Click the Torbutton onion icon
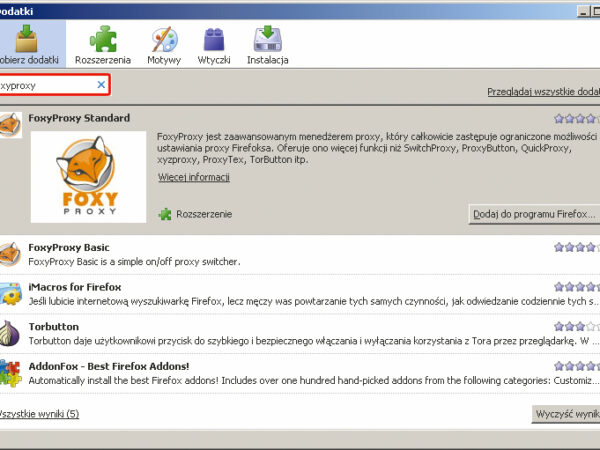 (9, 333)
